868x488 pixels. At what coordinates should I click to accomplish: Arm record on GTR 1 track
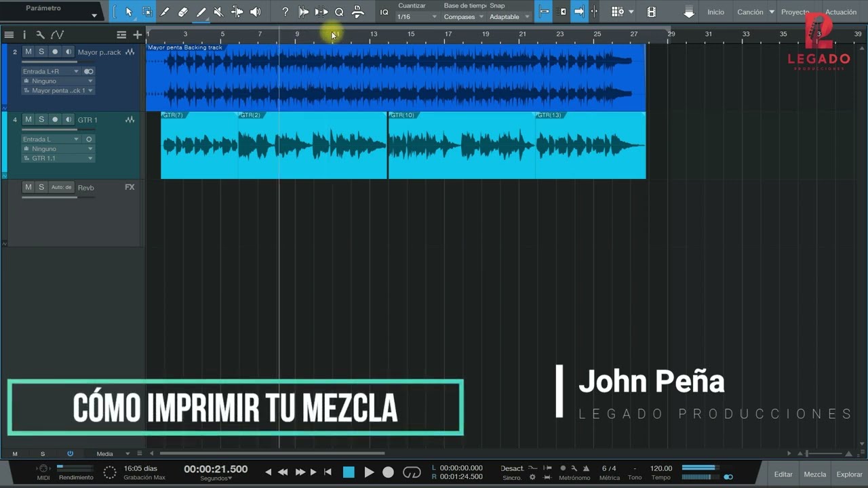click(x=55, y=119)
